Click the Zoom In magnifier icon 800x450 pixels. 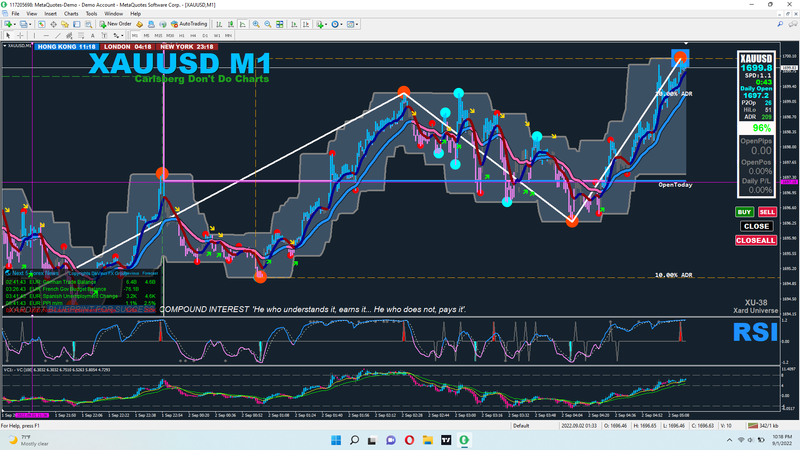click(256, 24)
